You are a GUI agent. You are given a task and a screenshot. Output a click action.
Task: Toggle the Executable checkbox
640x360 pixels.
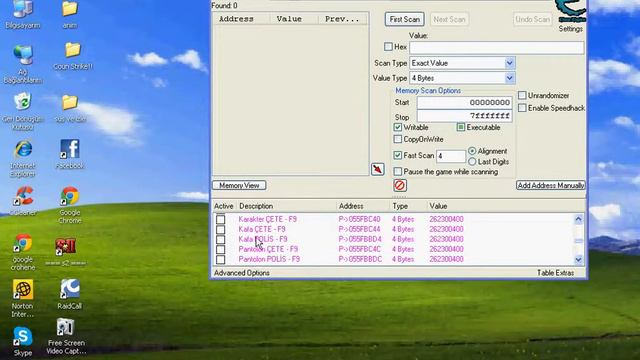[x=461, y=127]
